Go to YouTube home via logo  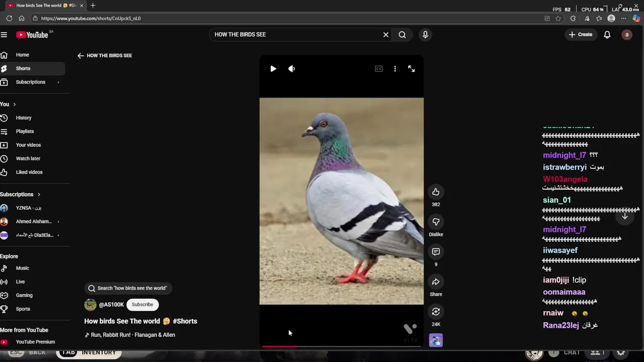coord(32,35)
